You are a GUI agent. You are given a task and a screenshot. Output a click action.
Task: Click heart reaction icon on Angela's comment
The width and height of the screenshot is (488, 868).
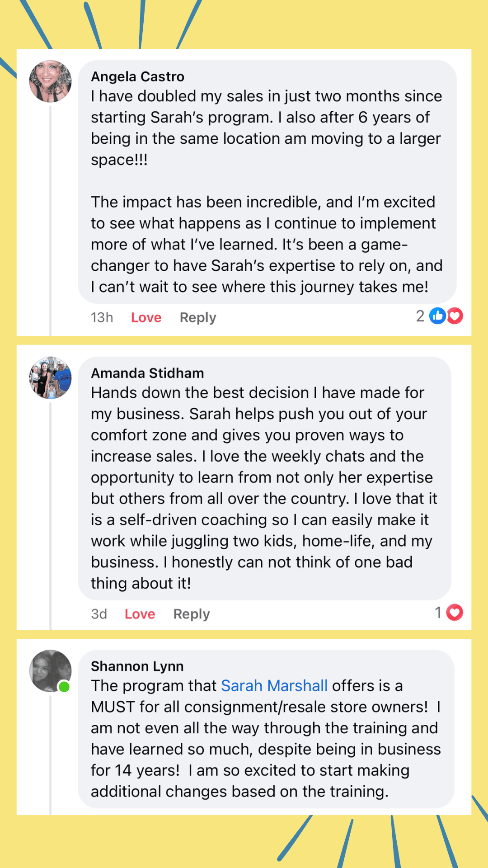(455, 316)
